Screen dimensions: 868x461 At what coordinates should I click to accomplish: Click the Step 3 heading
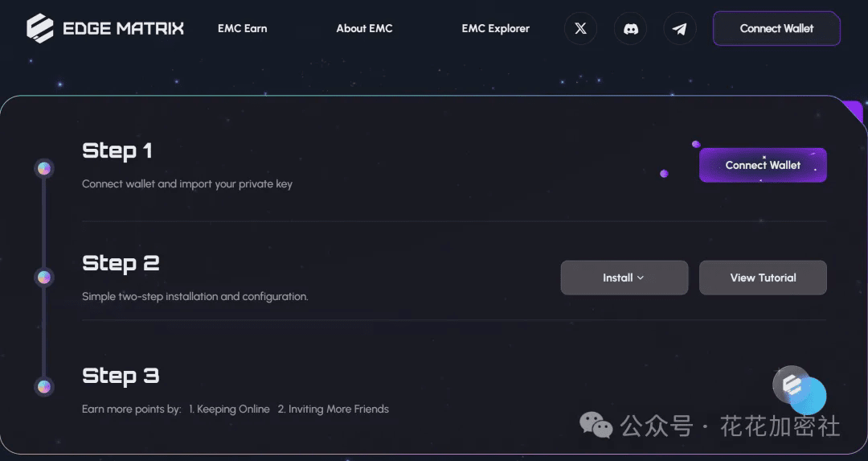(121, 376)
